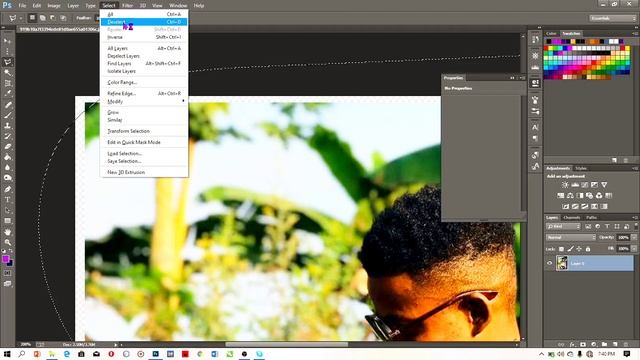This screenshot has width=640, height=360.
Task: Select the Dodge tool
Action: [7, 178]
